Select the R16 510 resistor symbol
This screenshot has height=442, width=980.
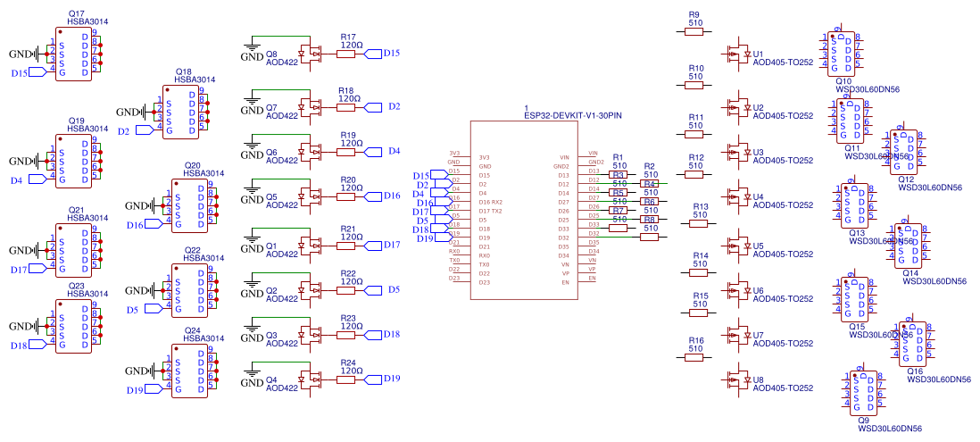point(694,357)
